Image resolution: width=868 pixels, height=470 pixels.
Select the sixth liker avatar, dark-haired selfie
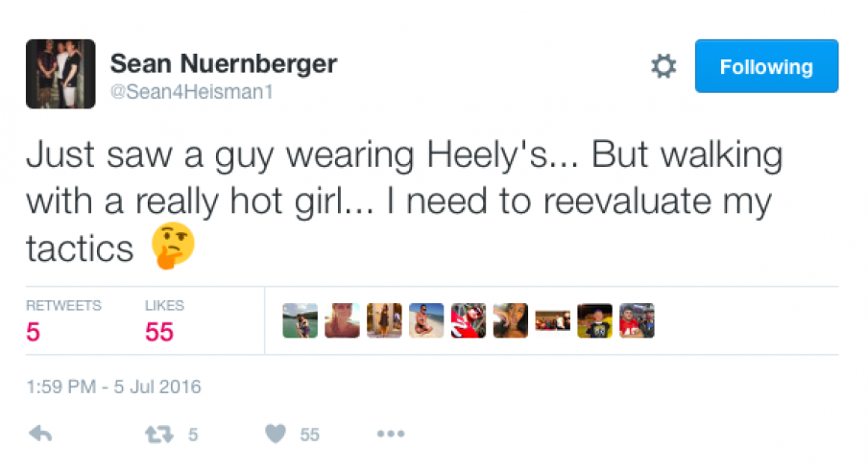pyautogui.click(x=511, y=320)
